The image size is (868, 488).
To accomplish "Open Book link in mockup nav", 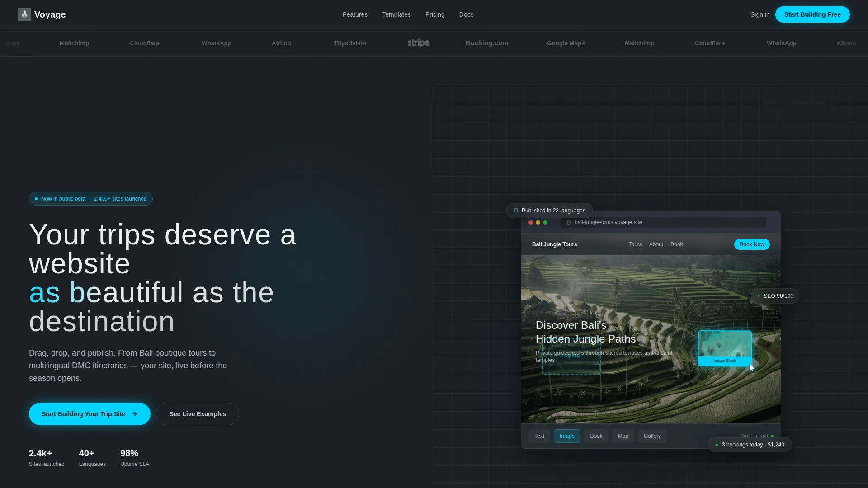I will [x=676, y=244].
